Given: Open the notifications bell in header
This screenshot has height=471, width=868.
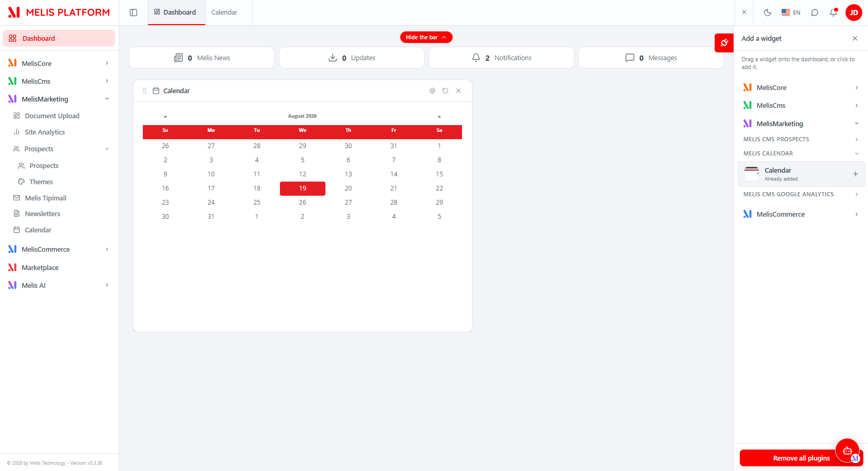Looking at the screenshot, I should (833, 13).
